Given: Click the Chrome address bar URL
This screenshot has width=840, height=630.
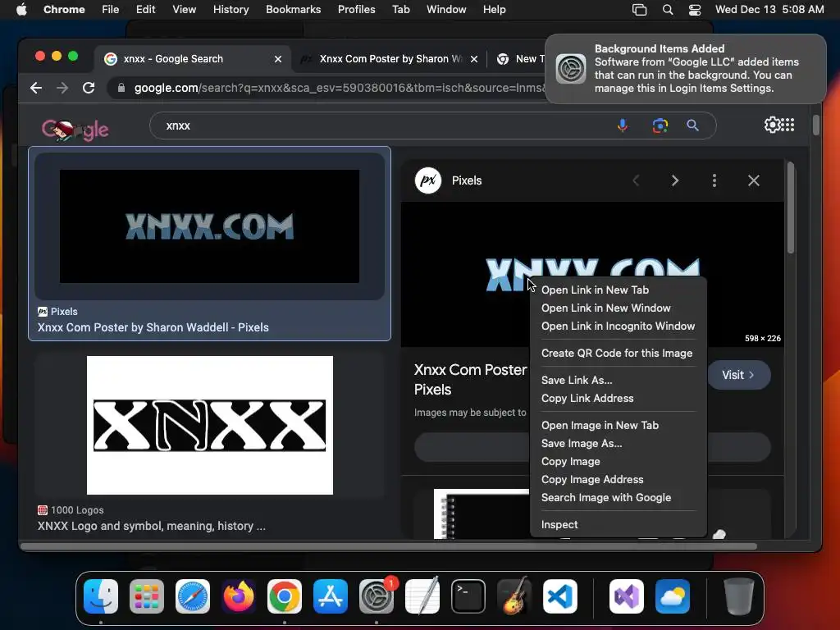Looking at the screenshot, I should [339, 88].
